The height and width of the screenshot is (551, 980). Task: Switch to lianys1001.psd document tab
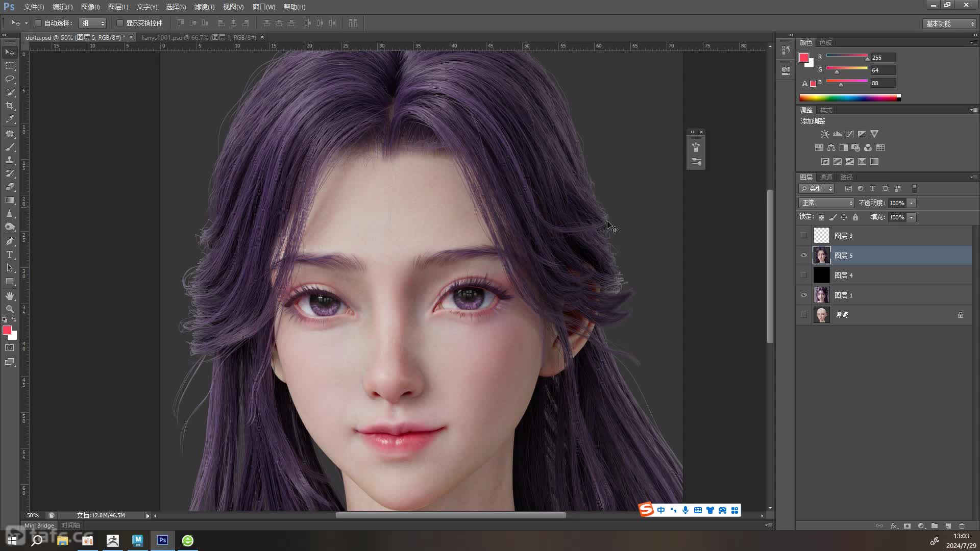click(199, 37)
